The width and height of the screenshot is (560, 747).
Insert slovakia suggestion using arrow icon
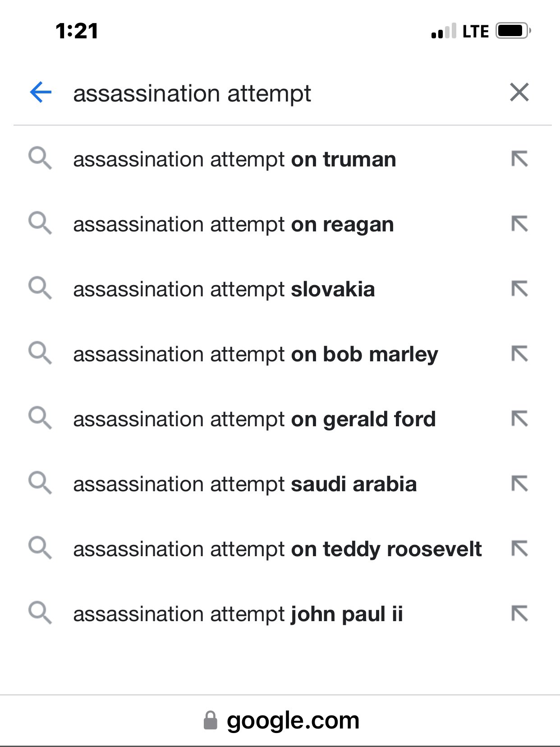click(519, 289)
